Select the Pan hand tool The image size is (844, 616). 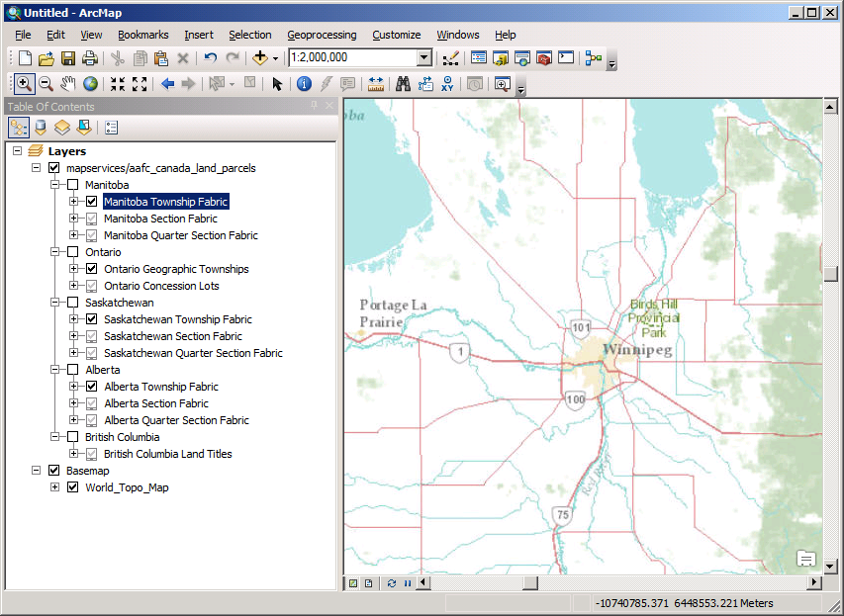tap(68, 83)
